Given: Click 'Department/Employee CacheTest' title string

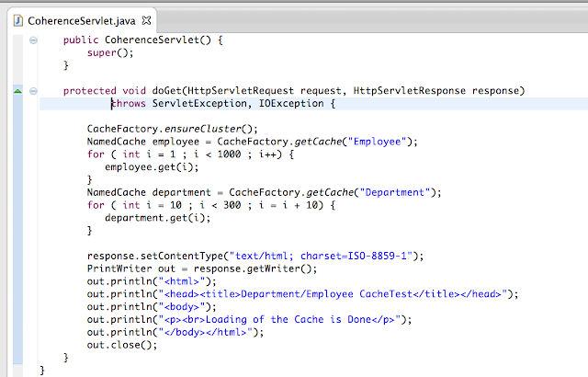Looking at the screenshot, I should [327, 294].
